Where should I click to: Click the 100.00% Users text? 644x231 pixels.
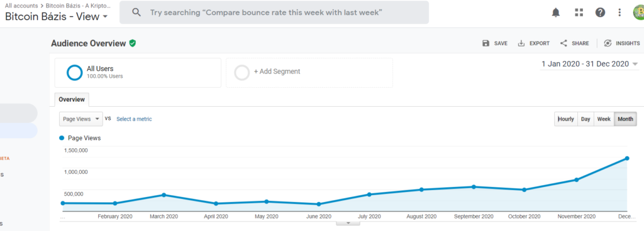click(x=105, y=76)
